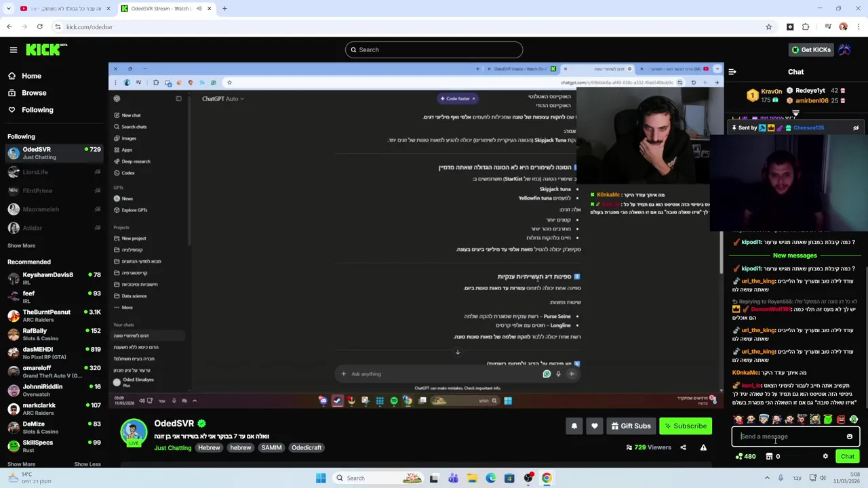
Task: Open chat settings gear icon
Action: click(825, 456)
